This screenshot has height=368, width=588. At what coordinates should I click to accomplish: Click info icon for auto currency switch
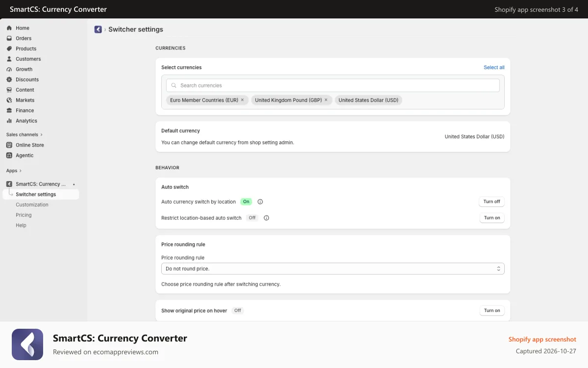pyautogui.click(x=260, y=202)
